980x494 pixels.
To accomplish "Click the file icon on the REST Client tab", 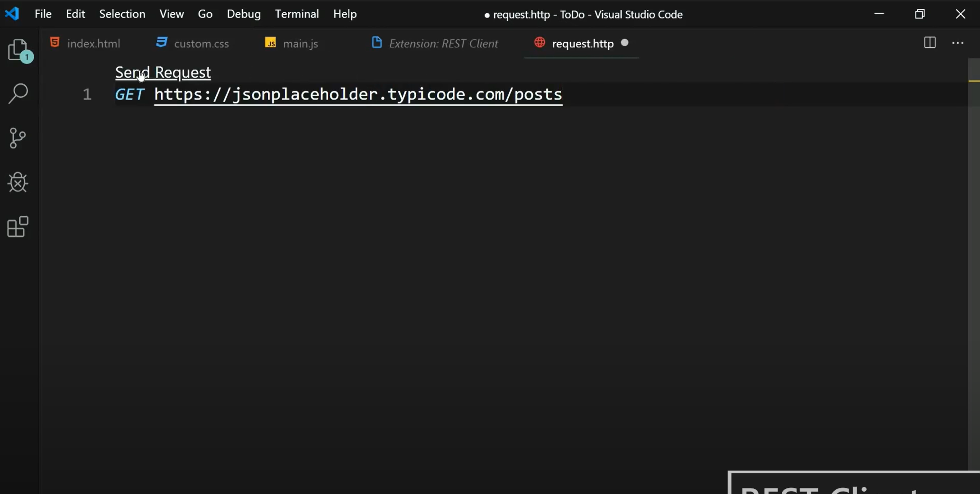I will pyautogui.click(x=377, y=42).
